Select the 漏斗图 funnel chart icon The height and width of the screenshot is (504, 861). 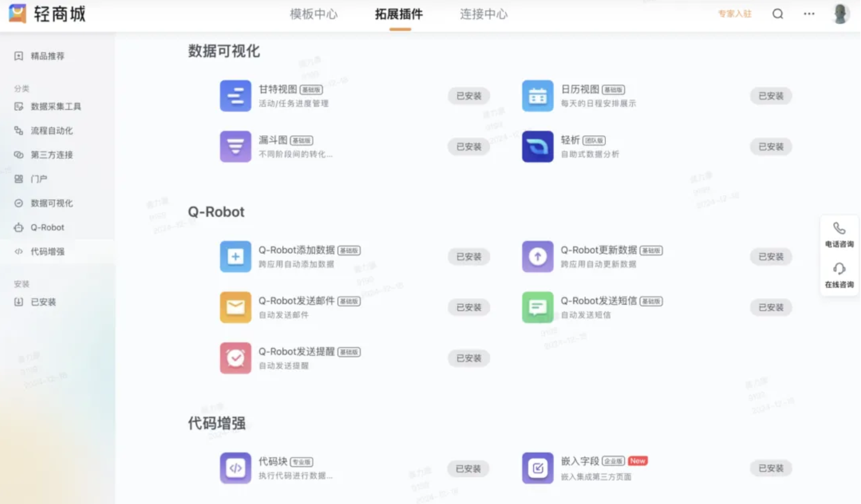pyautogui.click(x=235, y=146)
